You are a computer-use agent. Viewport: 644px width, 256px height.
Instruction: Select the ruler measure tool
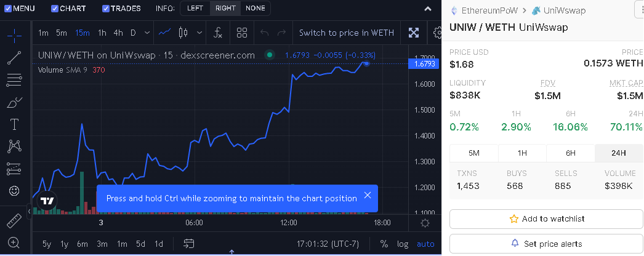tap(14, 221)
